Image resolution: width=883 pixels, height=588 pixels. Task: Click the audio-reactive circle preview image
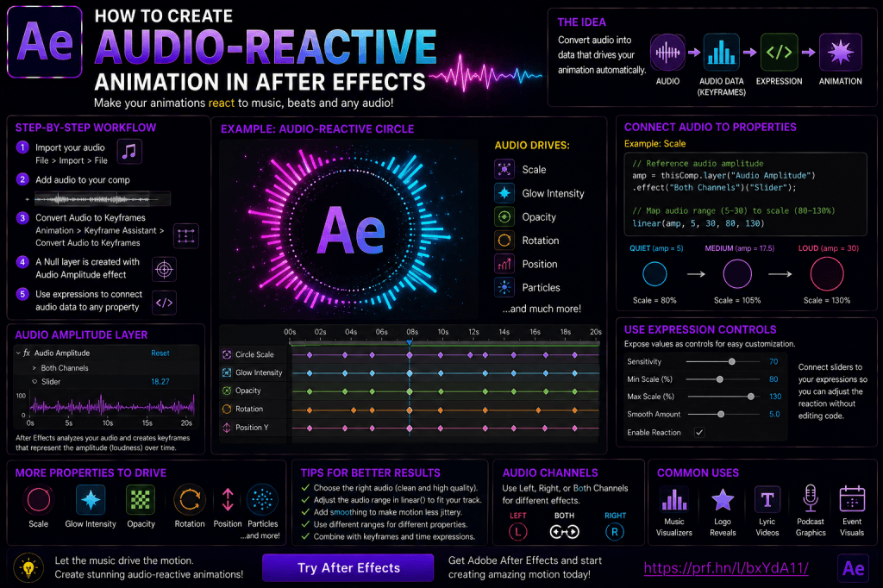(x=348, y=230)
